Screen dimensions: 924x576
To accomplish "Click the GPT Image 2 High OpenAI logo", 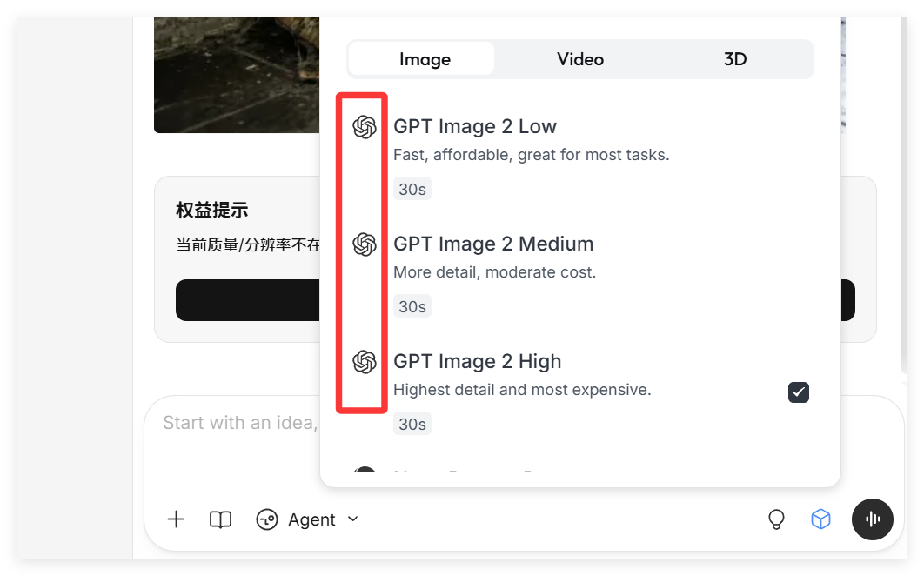I will click(x=363, y=362).
